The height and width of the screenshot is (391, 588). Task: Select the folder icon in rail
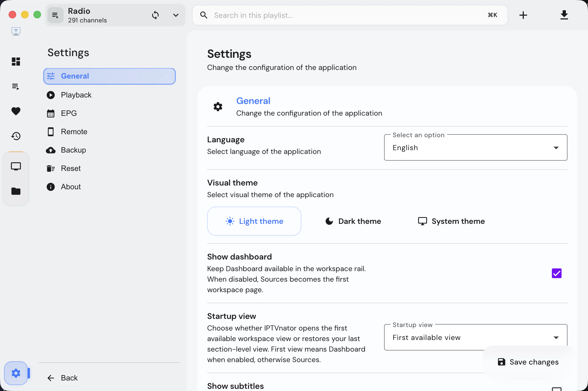16,191
